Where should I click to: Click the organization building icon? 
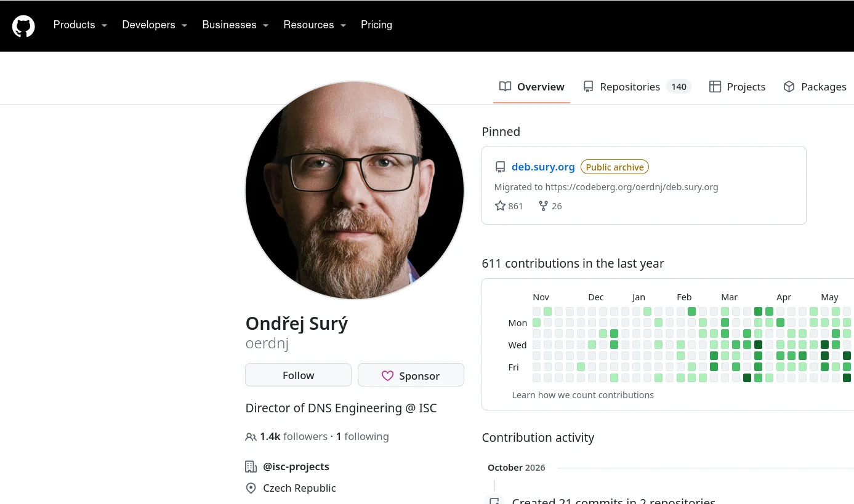coord(251,466)
